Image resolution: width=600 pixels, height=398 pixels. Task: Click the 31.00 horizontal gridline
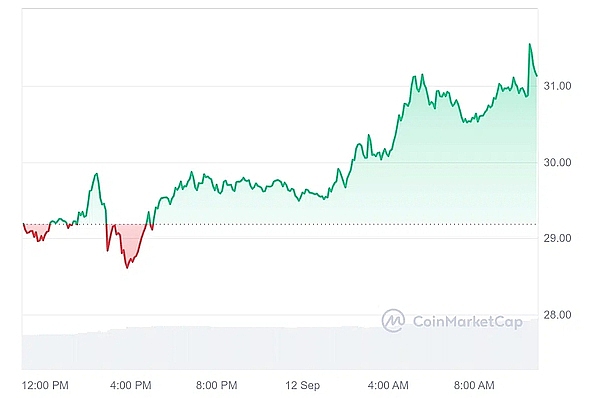280,86
